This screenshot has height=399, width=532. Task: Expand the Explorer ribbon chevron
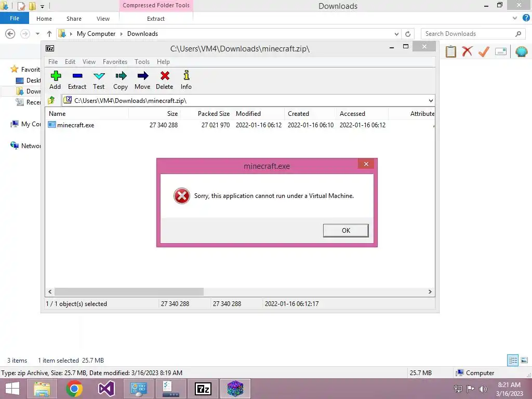point(515,18)
